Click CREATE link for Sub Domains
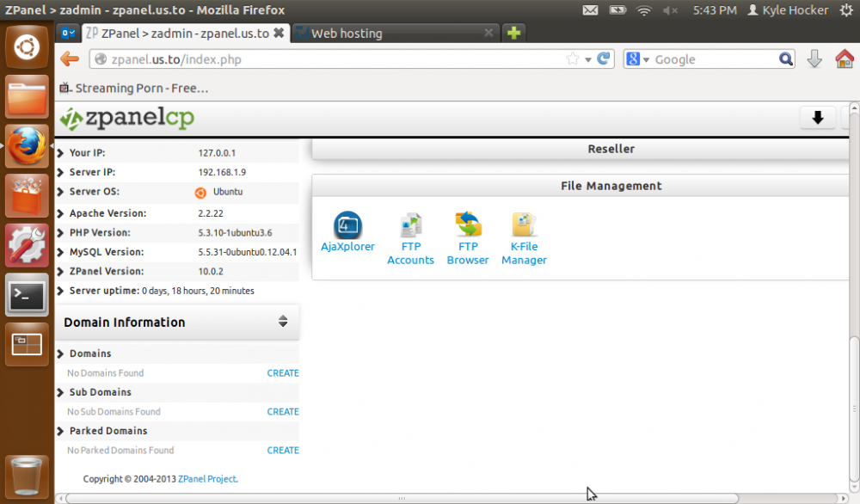Screen dimensions: 860x504 283,412
